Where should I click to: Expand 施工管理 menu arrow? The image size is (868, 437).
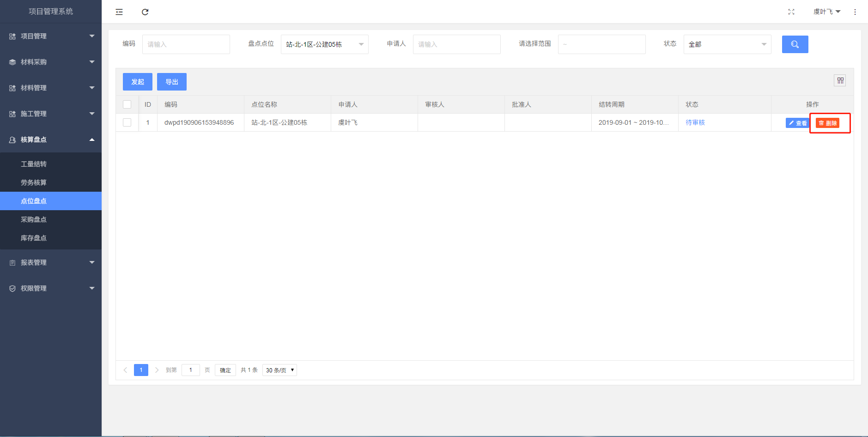(92, 114)
